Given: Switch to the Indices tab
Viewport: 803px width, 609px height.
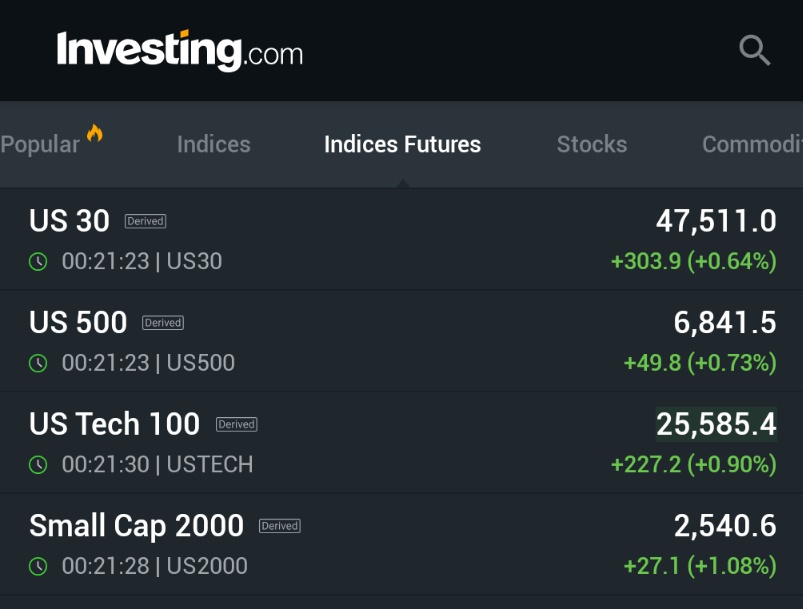Looking at the screenshot, I should tap(213, 145).
